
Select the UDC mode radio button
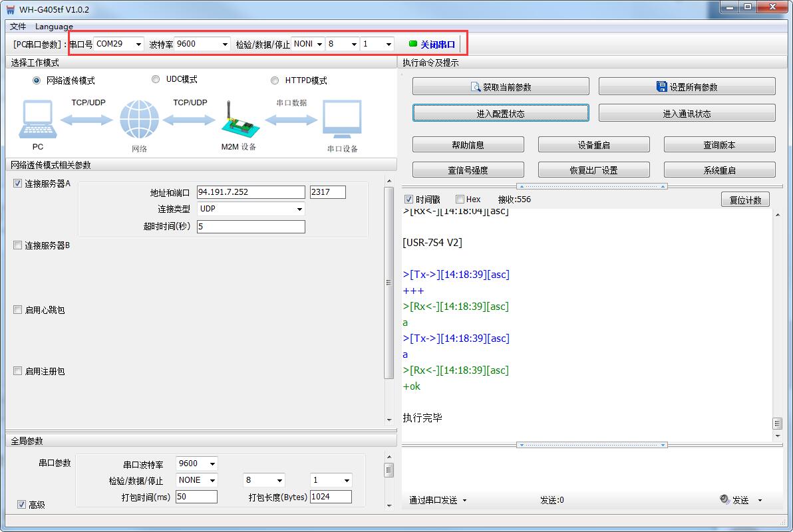(156, 79)
